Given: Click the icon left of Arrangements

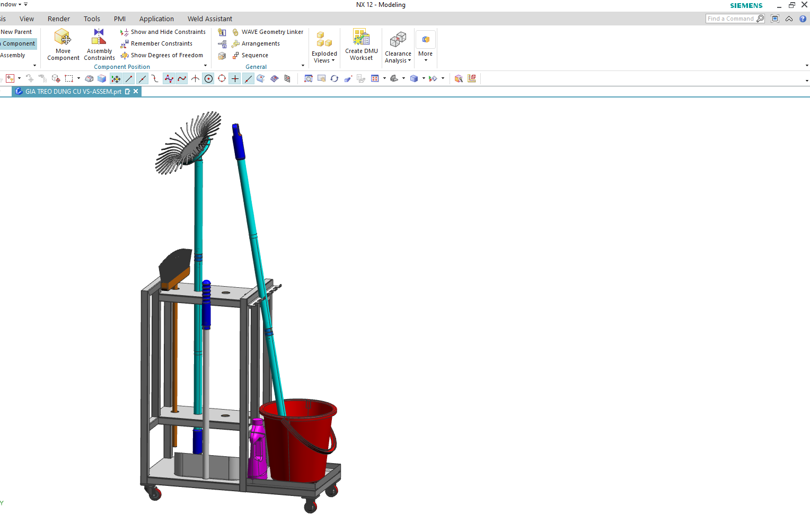Looking at the screenshot, I should [222, 44].
